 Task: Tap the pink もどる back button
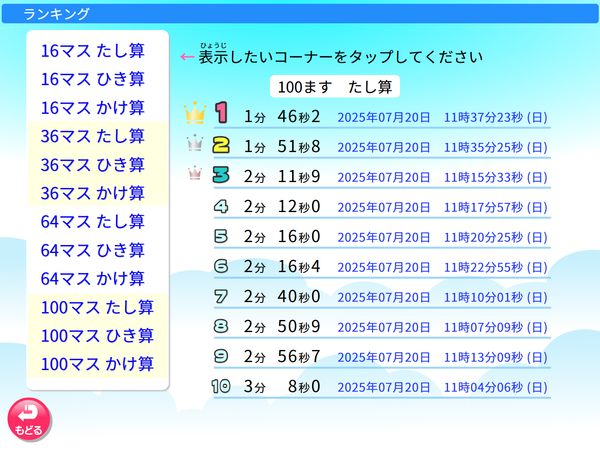point(29,420)
